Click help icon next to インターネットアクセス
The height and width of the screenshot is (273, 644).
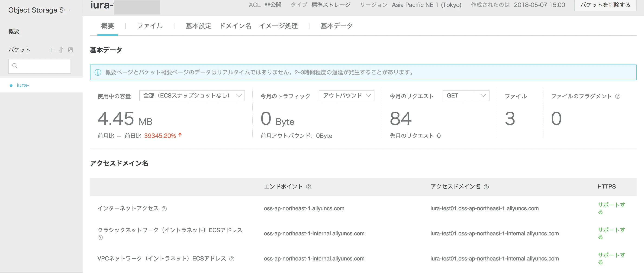pos(164,209)
